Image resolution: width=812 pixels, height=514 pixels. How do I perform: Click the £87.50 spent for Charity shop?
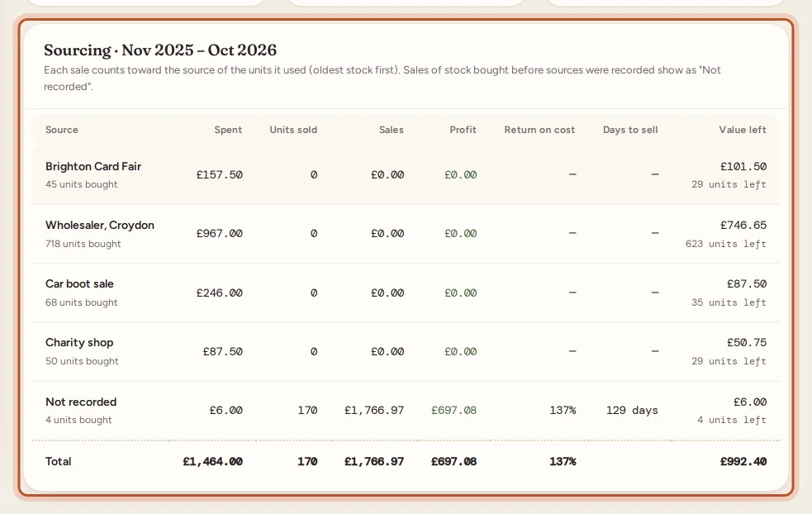click(223, 352)
